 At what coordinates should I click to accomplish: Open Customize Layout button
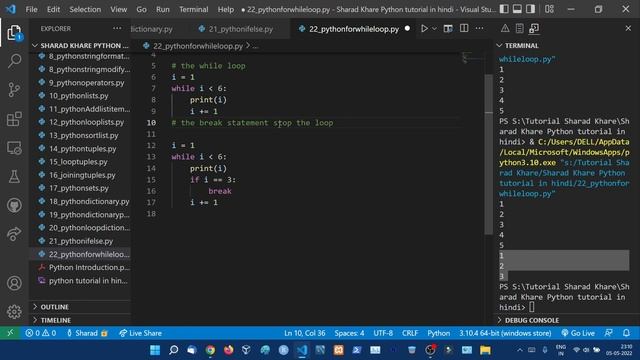tap(549, 9)
